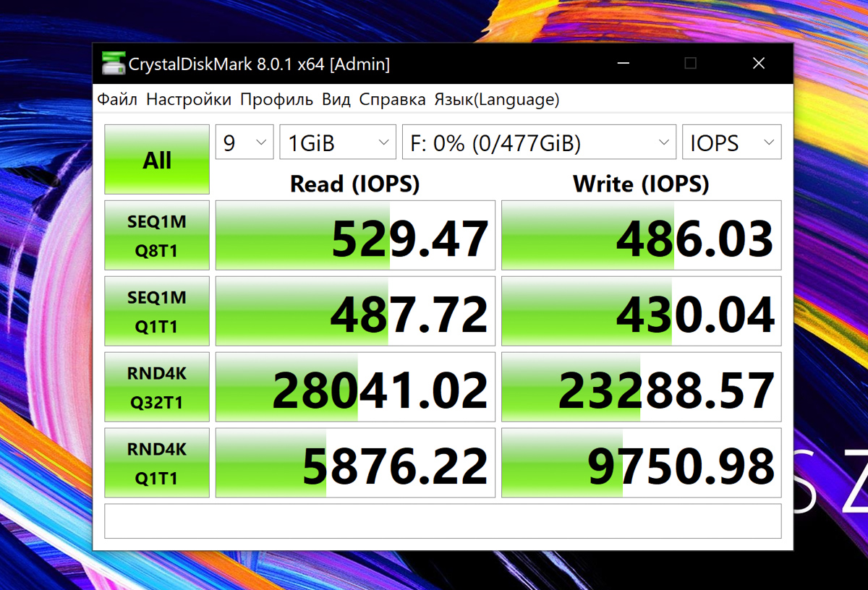Image resolution: width=868 pixels, height=590 pixels.
Task: Close the CrystalDiskMark window
Action: click(758, 64)
